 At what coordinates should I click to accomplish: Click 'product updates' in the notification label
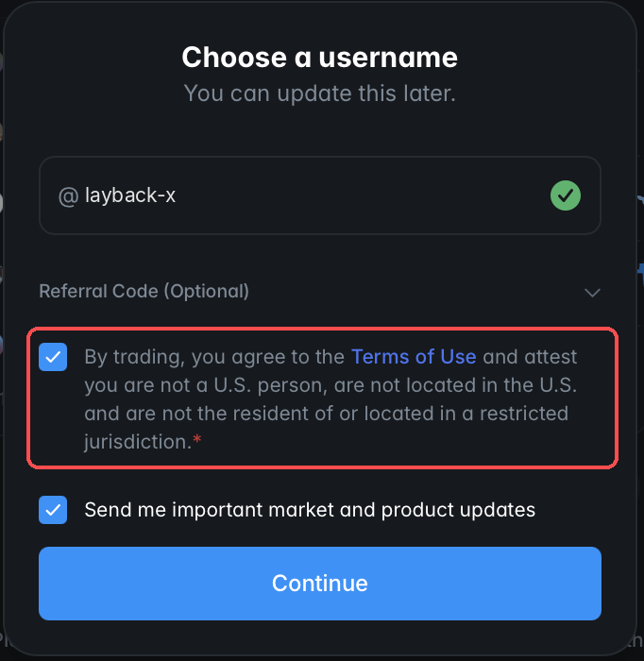[458, 510]
